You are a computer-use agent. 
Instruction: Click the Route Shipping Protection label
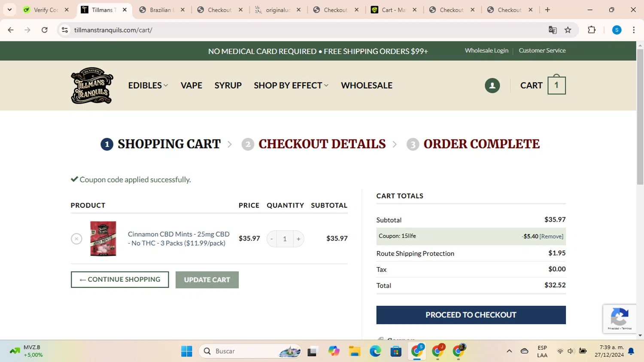click(415, 253)
